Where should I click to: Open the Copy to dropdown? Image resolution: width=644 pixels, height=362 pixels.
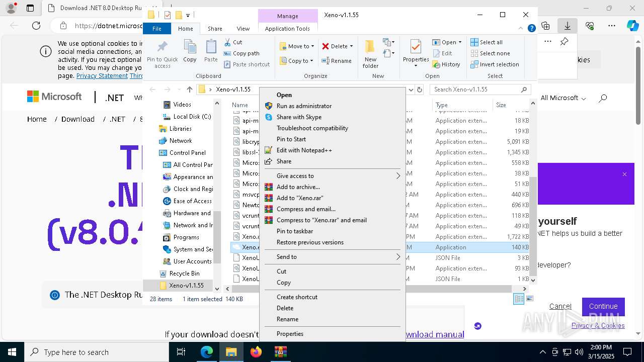click(x=296, y=61)
